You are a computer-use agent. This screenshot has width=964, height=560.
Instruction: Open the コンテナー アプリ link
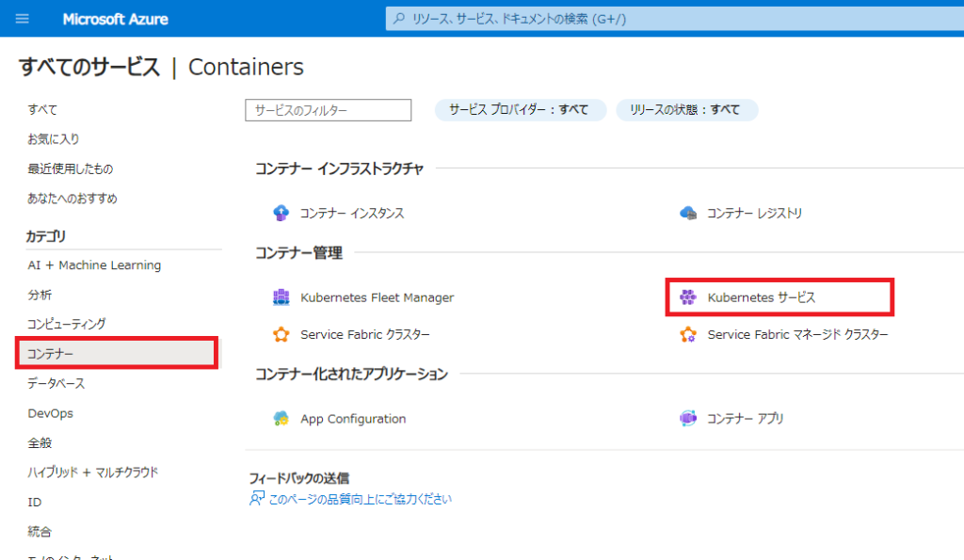(746, 419)
